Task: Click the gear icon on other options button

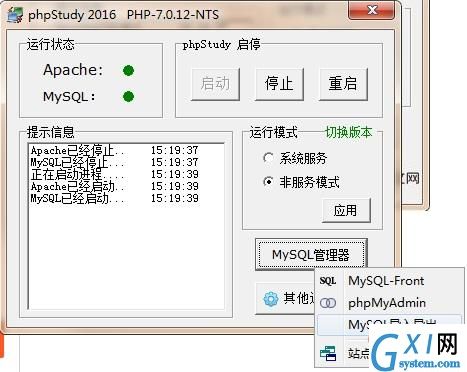Action: click(x=271, y=299)
